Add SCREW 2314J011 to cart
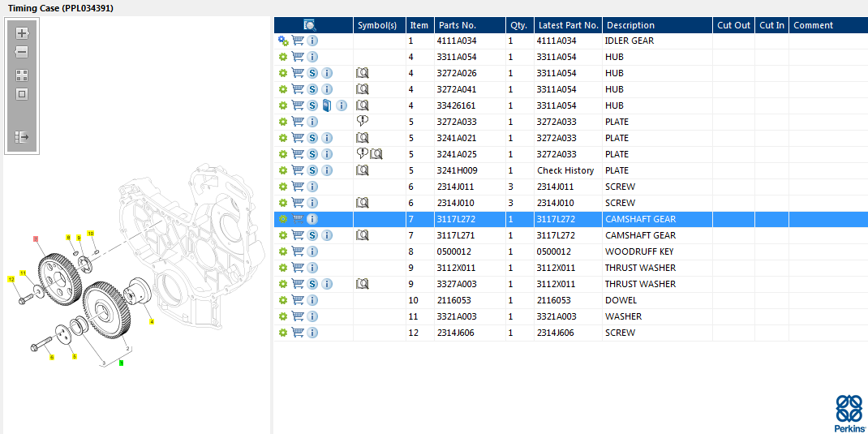 (x=298, y=187)
